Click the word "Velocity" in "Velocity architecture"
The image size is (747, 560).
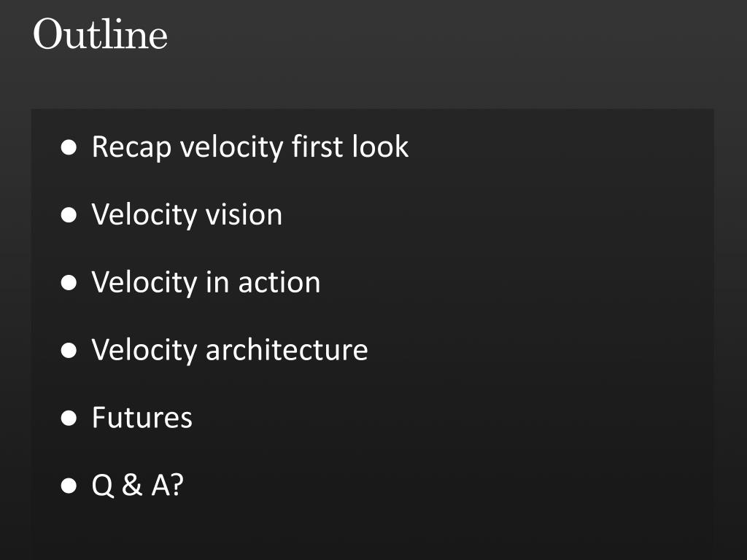pos(144,351)
